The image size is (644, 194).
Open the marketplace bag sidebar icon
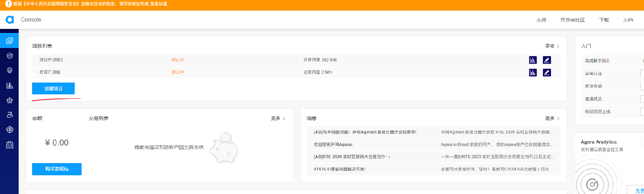click(x=10, y=144)
